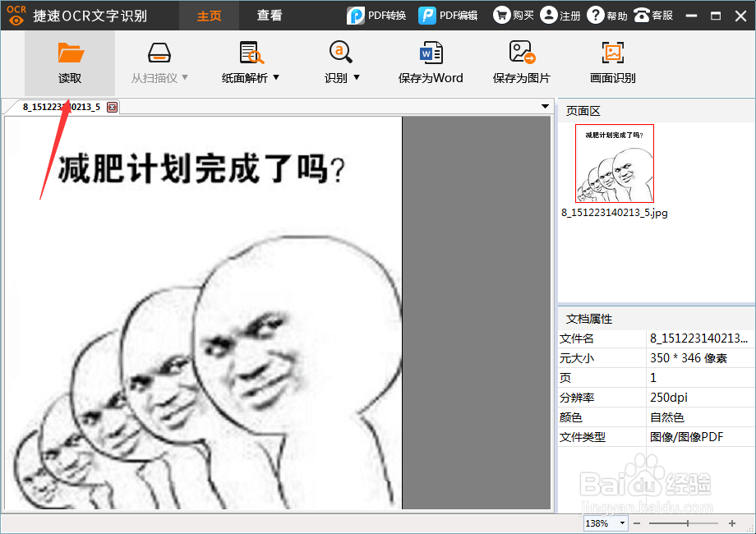Click the loaded image in the document viewer
Viewport: 756px width, 534px height.
click(x=203, y=313)
